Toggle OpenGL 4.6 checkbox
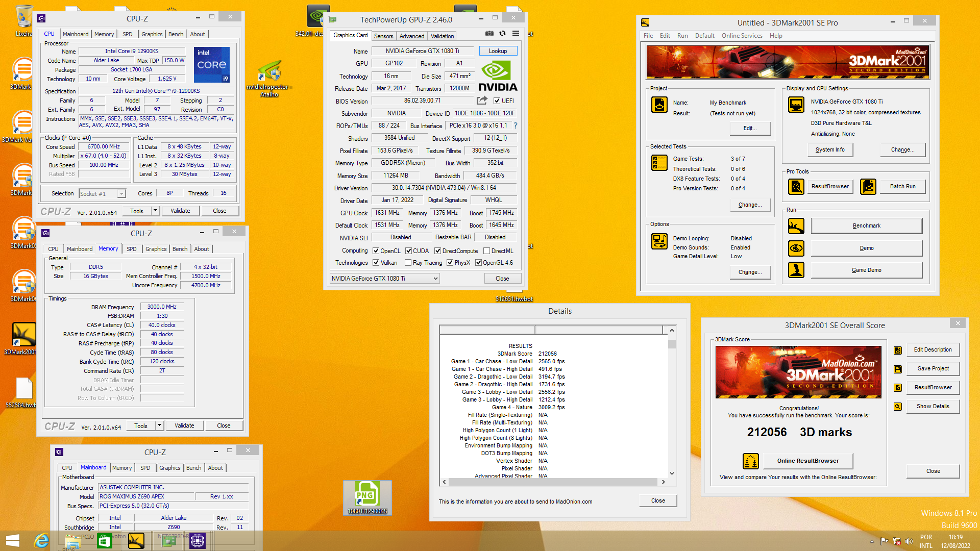 tap(478, 263)
